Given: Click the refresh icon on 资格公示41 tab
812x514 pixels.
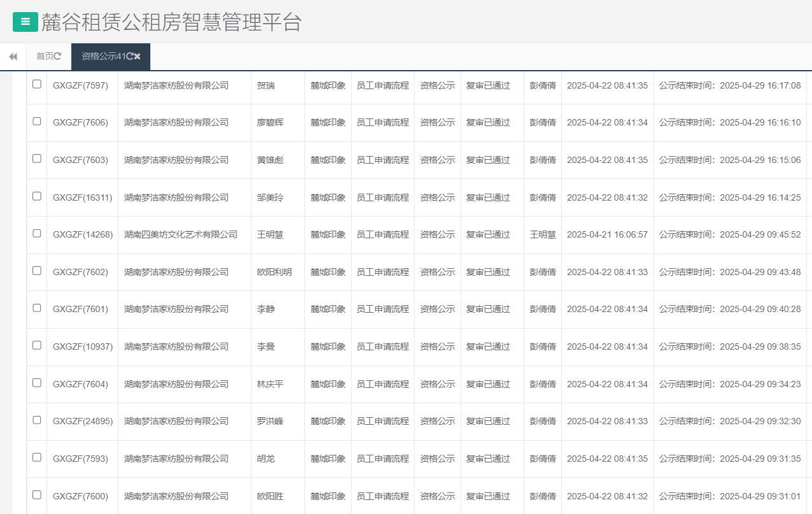Looking at the screenshot, I should (x=129, y=56).
